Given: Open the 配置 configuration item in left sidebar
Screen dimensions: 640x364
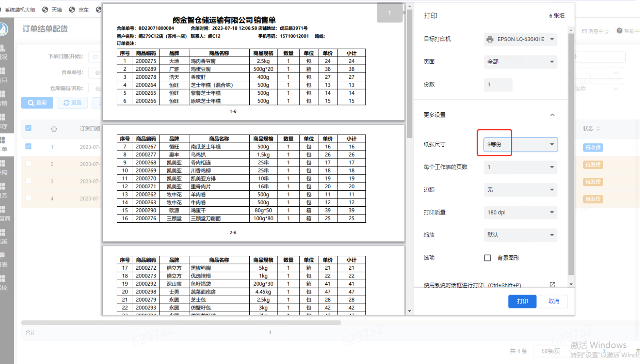Looking at the screenshot, I should (x=3, y=237).
